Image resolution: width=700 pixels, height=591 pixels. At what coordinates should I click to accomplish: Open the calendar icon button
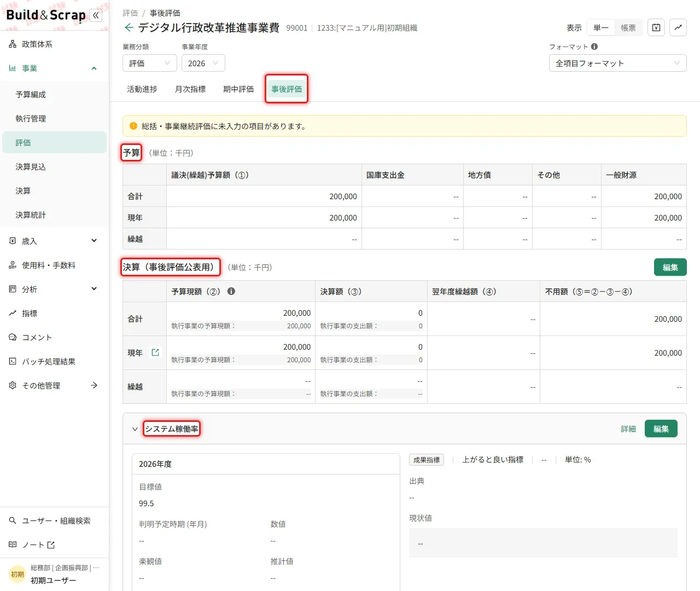point(656,27)
